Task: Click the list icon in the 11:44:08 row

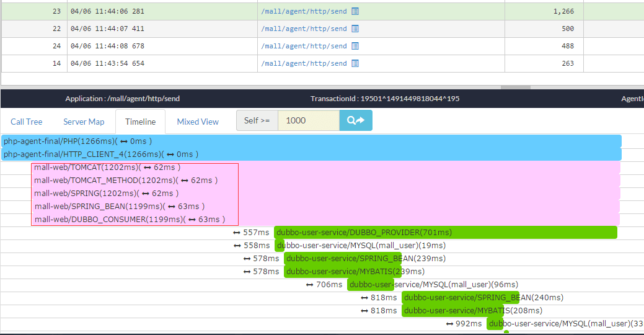Action: point(355,46)
